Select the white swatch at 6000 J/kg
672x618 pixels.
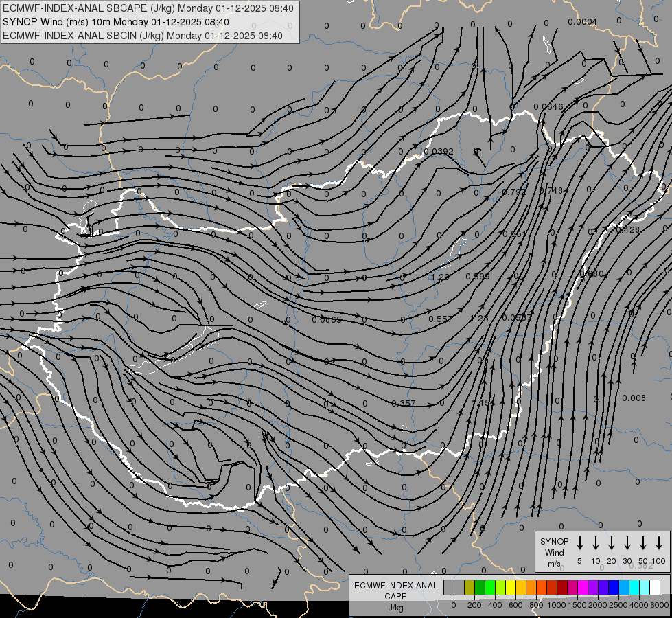654,587
